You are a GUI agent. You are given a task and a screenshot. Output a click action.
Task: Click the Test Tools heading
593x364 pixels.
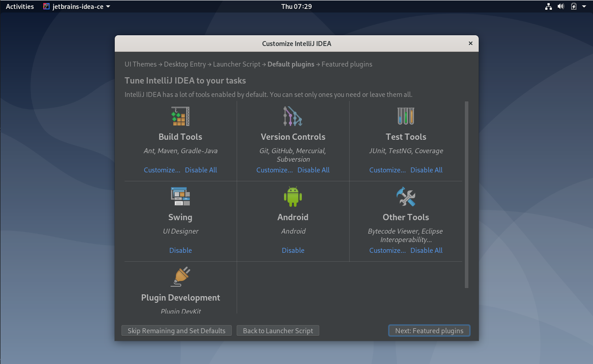click(406, 137)
